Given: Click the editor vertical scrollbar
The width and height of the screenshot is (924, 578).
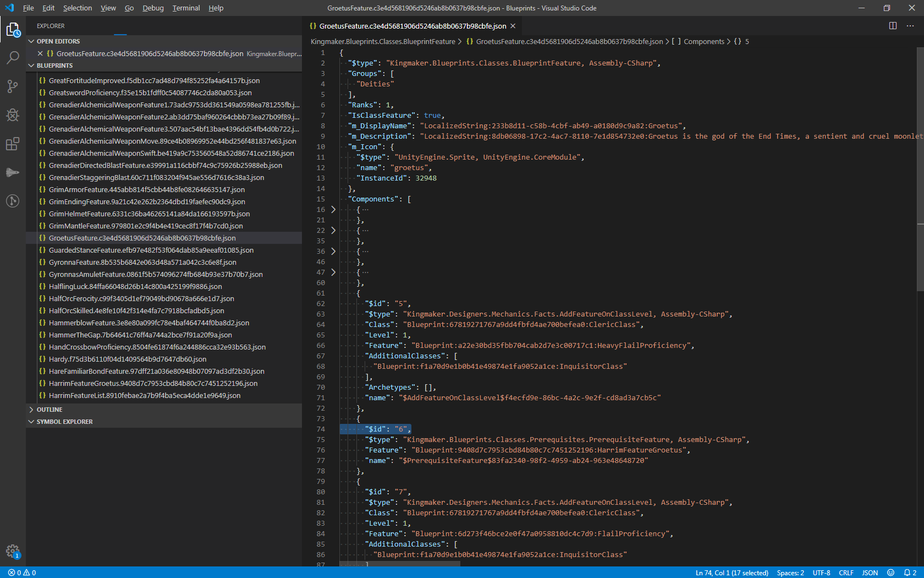Looking at the screenshot, I should tap(920, 168).
